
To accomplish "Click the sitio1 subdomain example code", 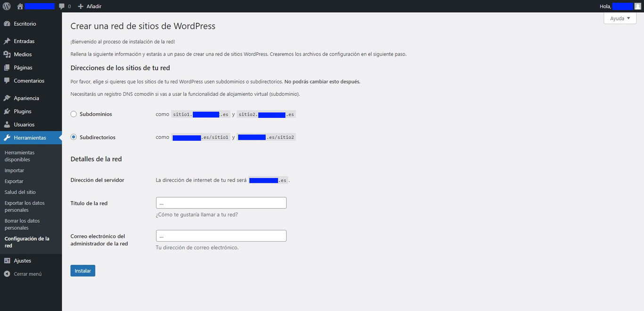I will pyautogui.click(x=201, y=114).
